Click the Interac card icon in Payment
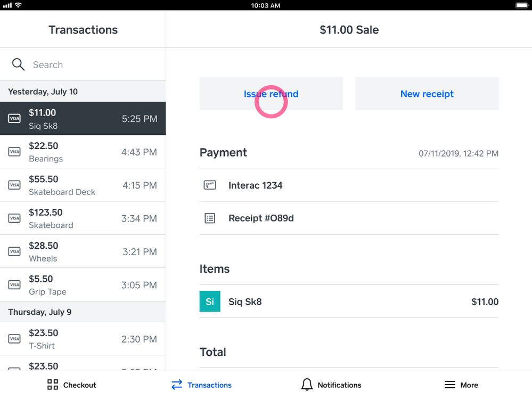 pos(210,185)
